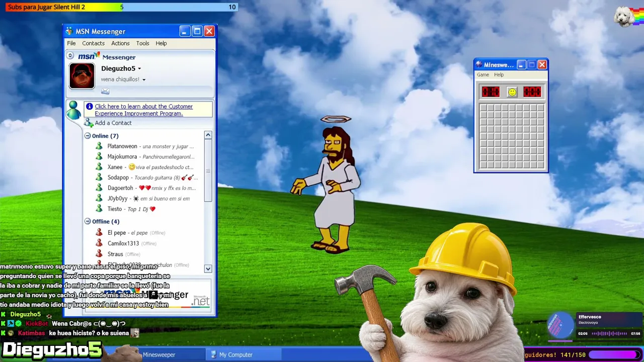Select contact Xanee in the online list

pos(150,167)
